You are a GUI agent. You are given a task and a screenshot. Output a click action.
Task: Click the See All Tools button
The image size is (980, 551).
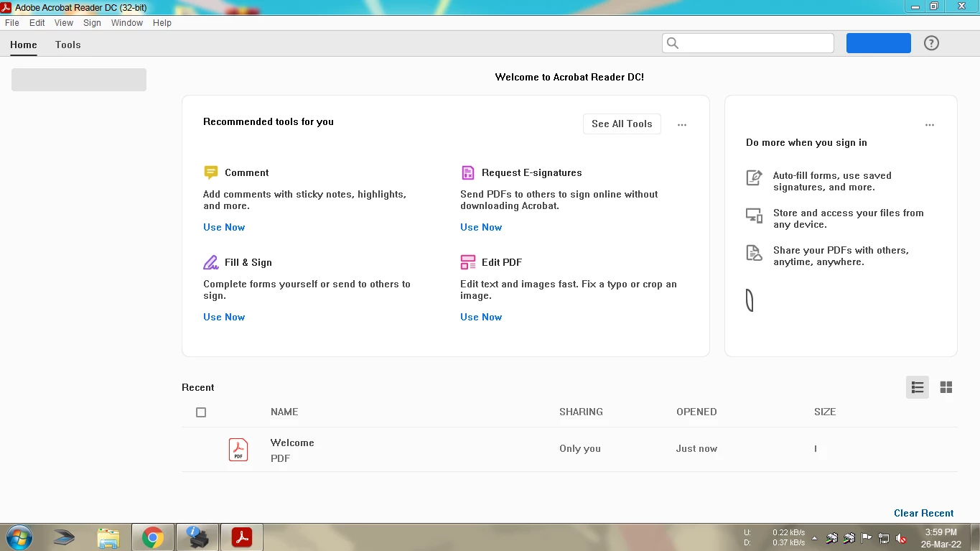click(622, 124)
